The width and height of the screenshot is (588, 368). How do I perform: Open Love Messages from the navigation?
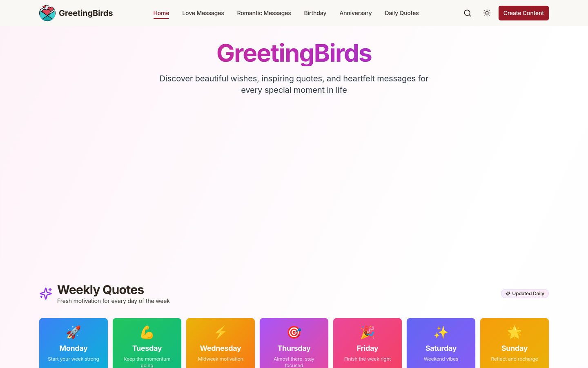pyautogui.click(x=203, y=13)
